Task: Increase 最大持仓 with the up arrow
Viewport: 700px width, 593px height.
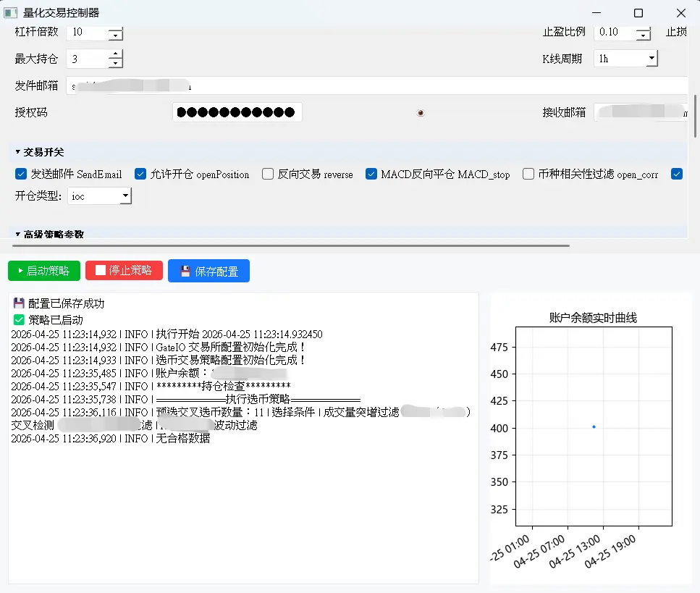Action: pyautogui.click(x=116, y=54)
